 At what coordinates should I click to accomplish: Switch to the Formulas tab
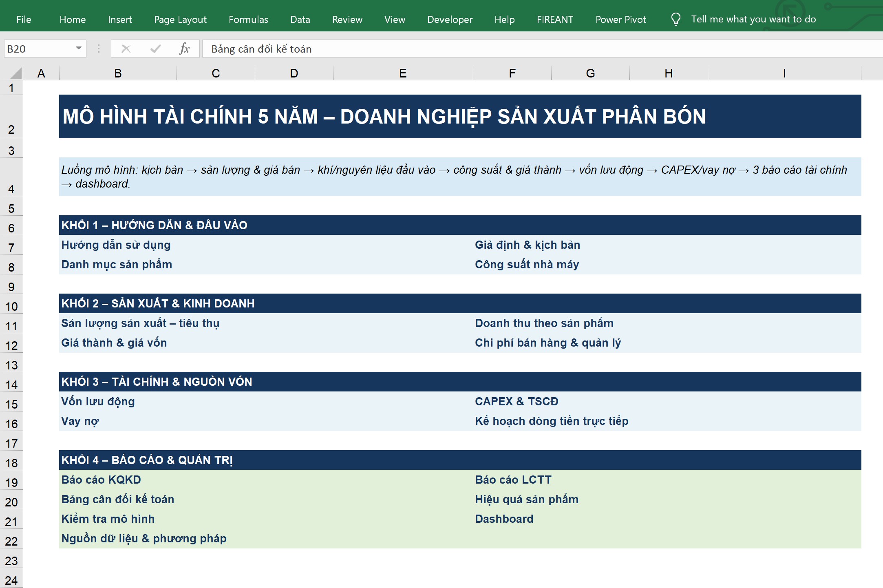[x=248, y=19]
